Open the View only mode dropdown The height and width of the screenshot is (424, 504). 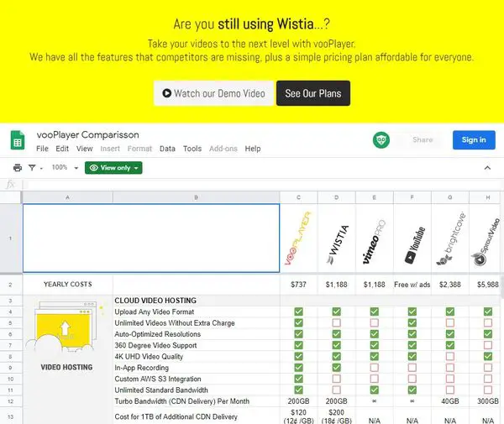[113, 168]
